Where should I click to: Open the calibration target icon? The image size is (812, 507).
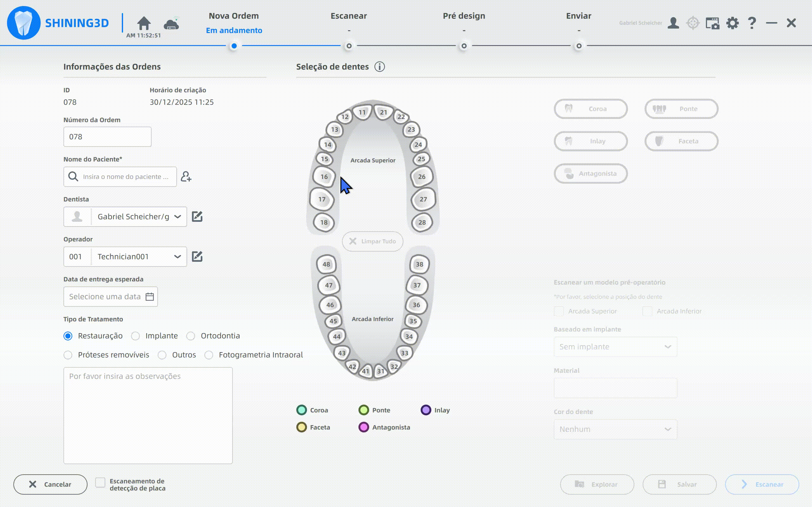click(x=693, y=23)
